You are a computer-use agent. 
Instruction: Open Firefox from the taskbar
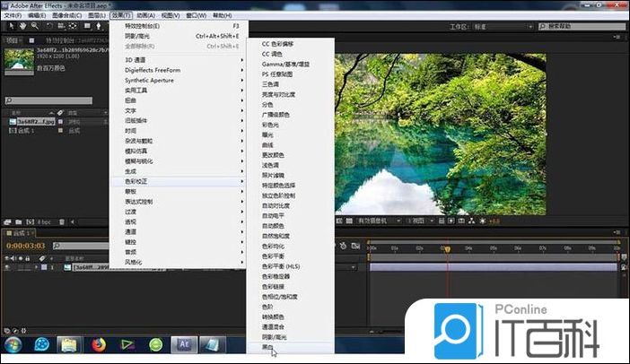[x=99, y=344]
